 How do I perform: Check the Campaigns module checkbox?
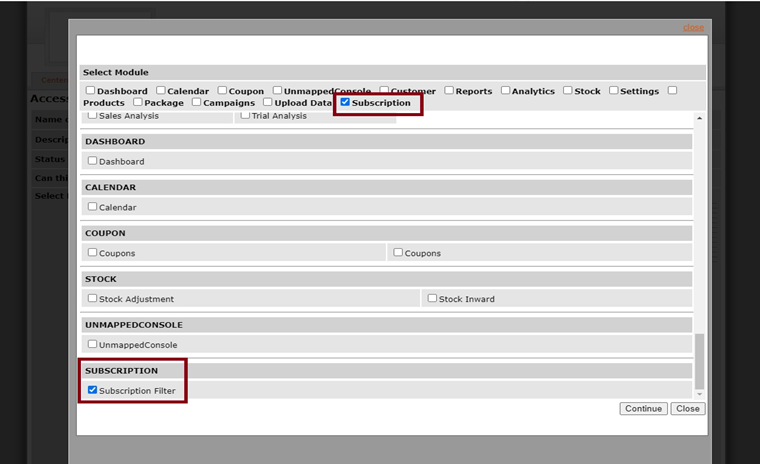(x=196, y=102)
